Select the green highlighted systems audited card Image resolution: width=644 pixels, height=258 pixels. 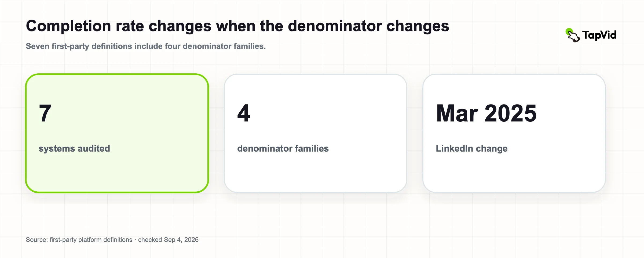point(117,133)
